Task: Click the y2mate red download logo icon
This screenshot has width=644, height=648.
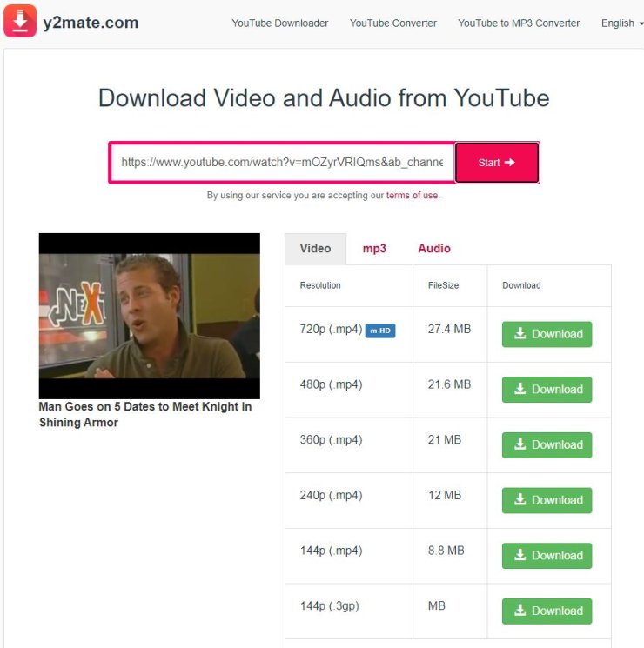Action: point(20,21)
